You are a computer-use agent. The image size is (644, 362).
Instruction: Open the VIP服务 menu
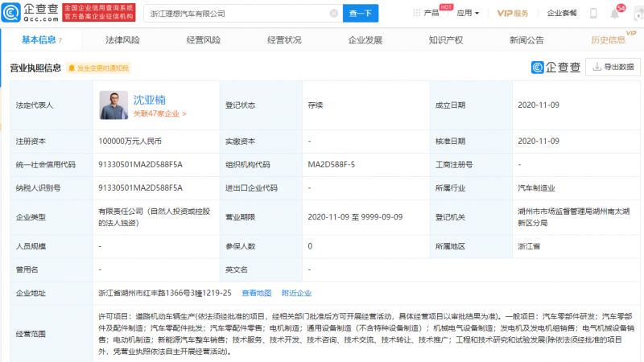click(513, 14)
